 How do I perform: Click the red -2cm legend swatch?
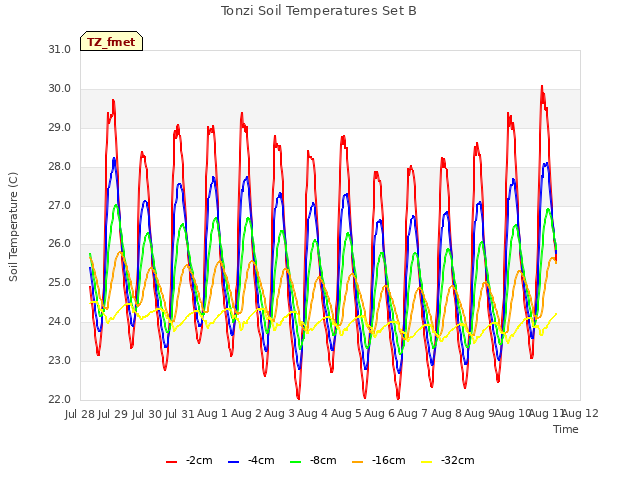[x=171, y=461]
